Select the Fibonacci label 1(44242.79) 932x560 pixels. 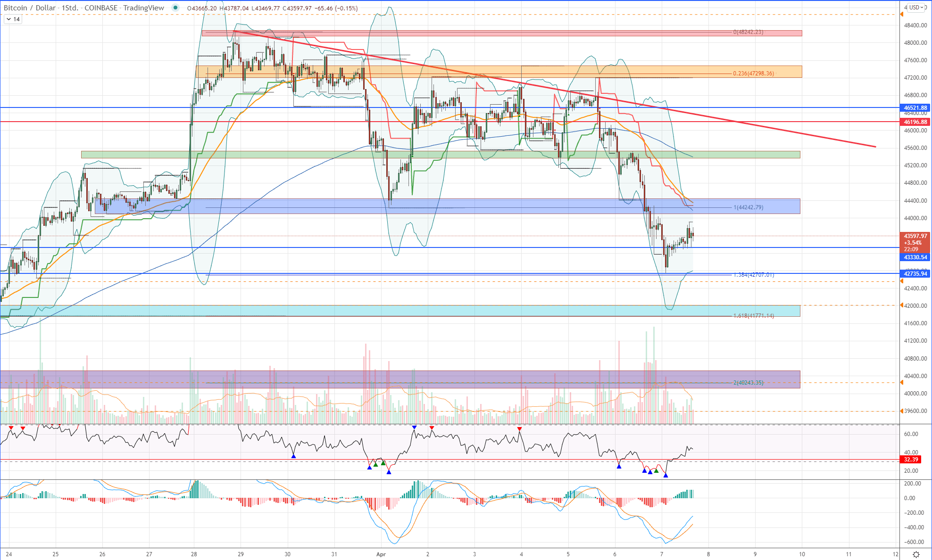coord(748,207)
